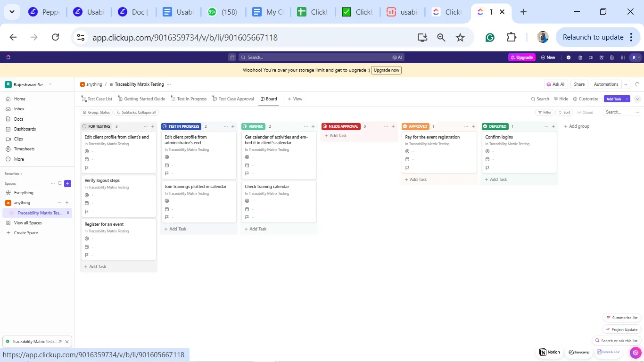
Task: Click the Upgrade now button in banner
Action: pyautogui.click(x=387, y=70)
